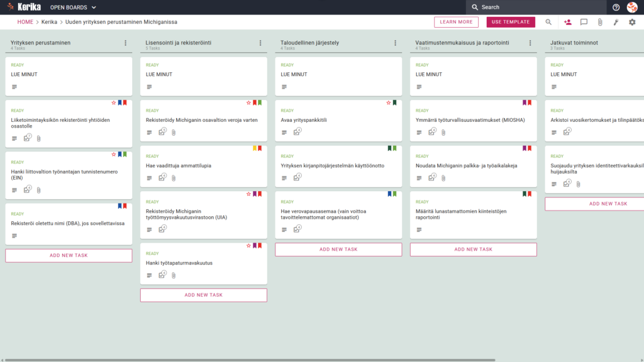Click the horizontal scrollbar at bottom
644x362 pixels.
[250, 360]
